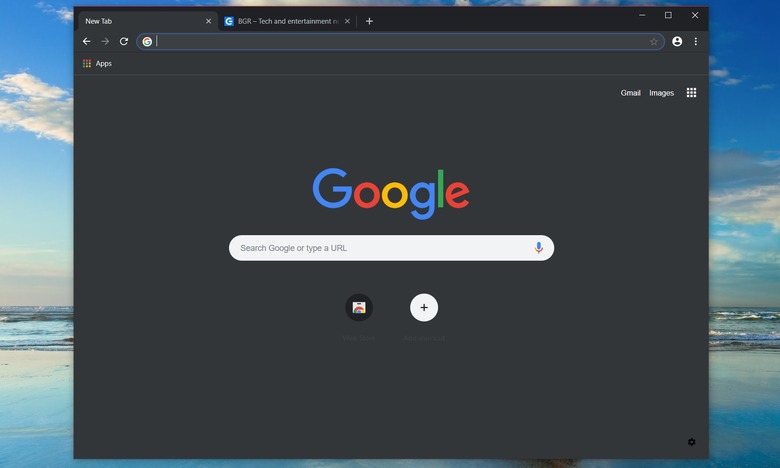
Task: Open a new tab with plus button
Action: [x=369, y=21]
